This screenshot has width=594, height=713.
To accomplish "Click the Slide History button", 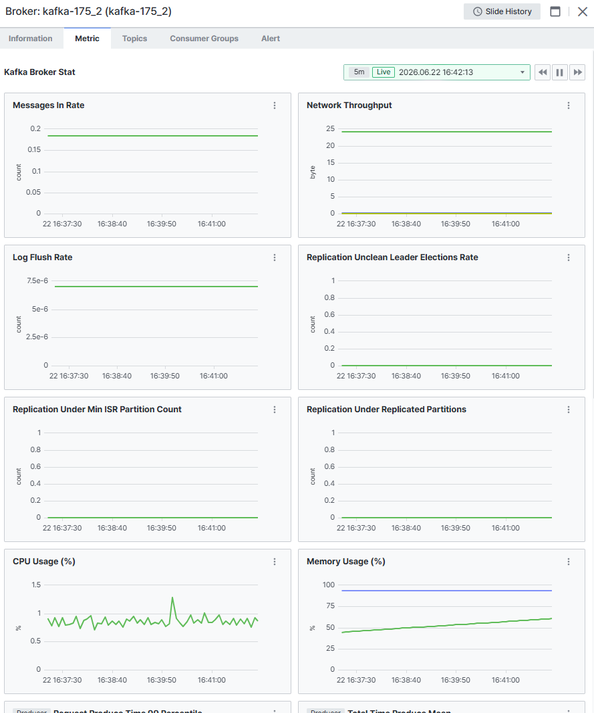I will pyautogui.click(x=502, y=11).
